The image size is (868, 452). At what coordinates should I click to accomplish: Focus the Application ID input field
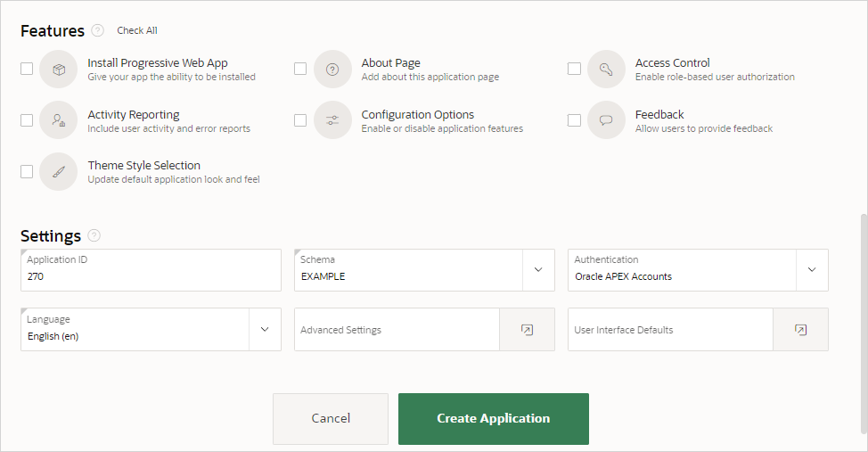(x=151, y=270)
